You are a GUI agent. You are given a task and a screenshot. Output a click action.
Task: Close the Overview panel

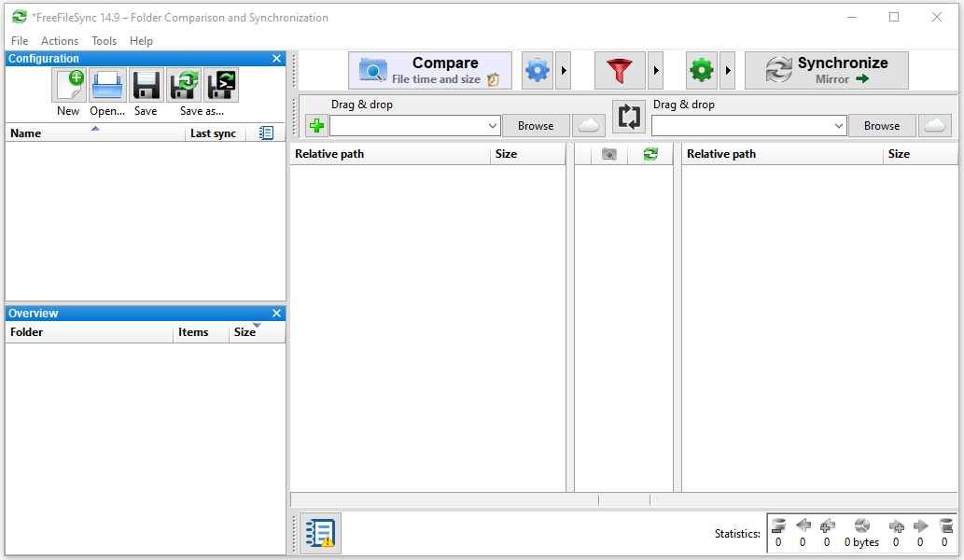[276, 314]
